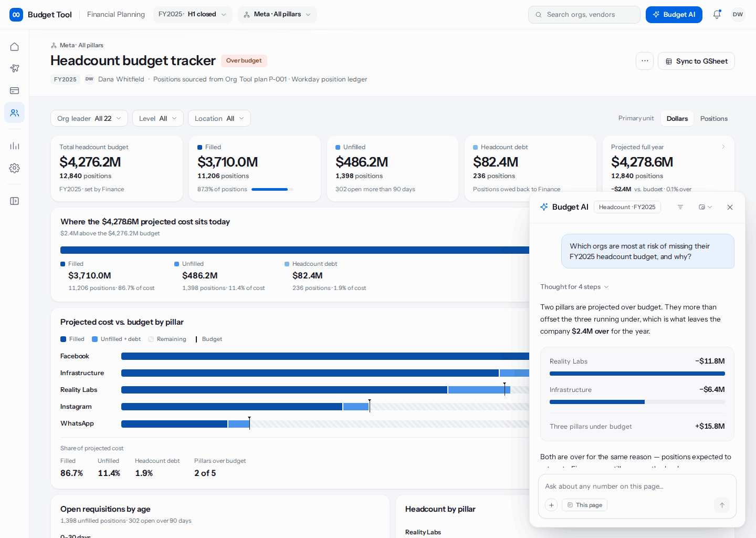Expand the Location filter dropdown
756x538 pixels.
(219, 118)
